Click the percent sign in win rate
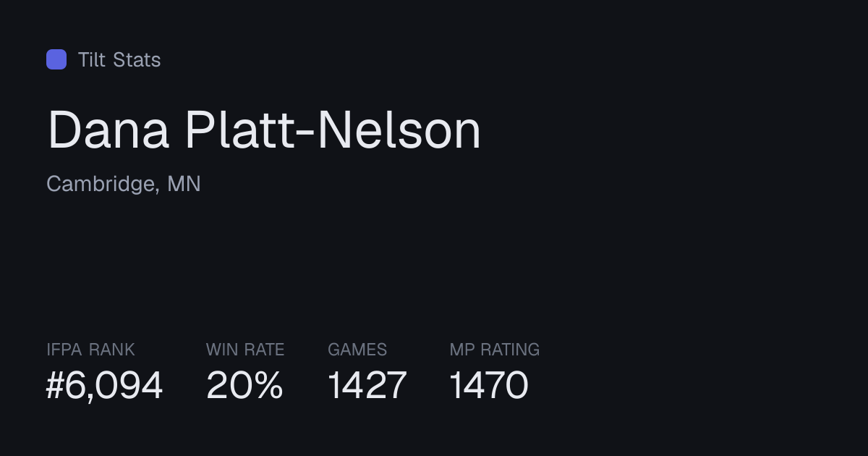The image size is (868, 456). click(x=268, y=385)
